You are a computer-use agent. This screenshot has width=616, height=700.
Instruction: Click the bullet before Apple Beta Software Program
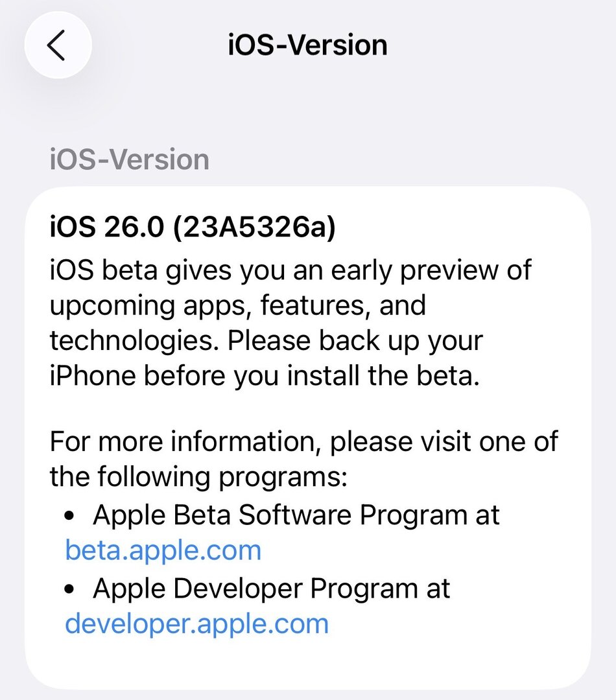pos(73,517)
